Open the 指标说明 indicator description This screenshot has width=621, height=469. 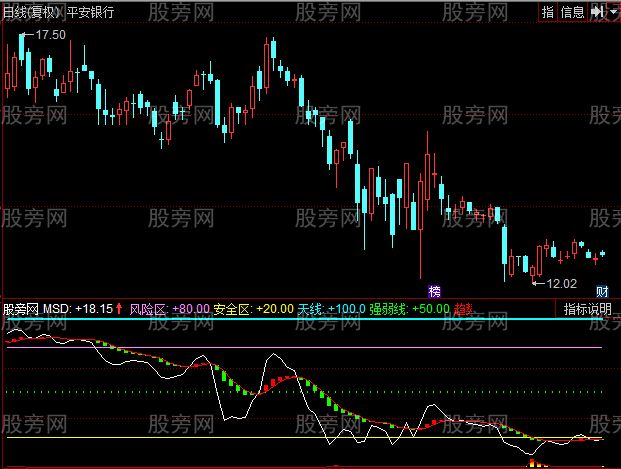587,309
